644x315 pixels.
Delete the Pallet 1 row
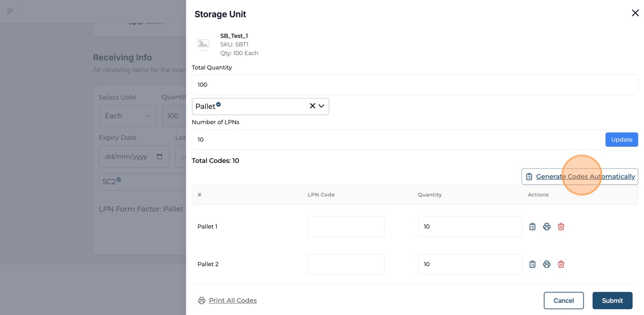click(561, 227)
